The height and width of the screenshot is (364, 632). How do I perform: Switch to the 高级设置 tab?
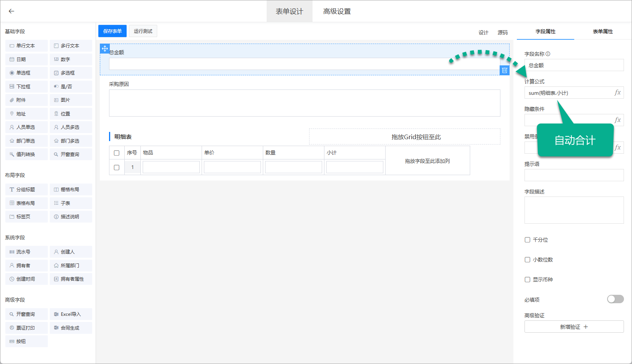337,11
